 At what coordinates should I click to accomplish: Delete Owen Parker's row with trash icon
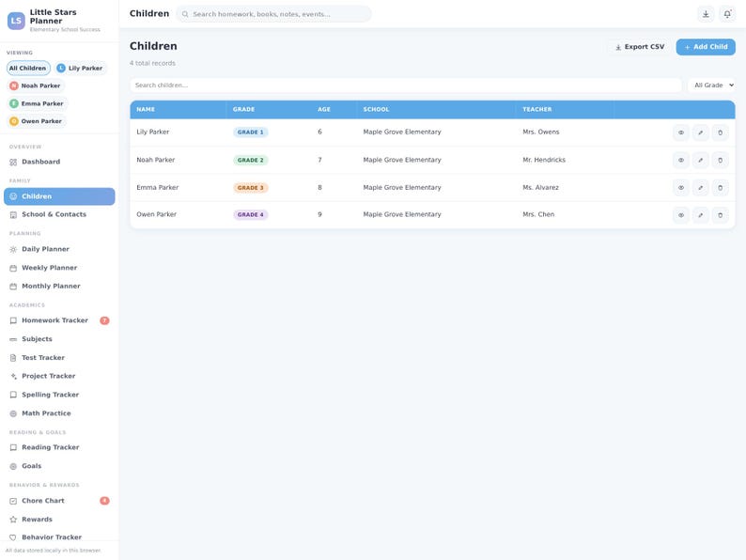pyautogui.click(x=720, y=215)
